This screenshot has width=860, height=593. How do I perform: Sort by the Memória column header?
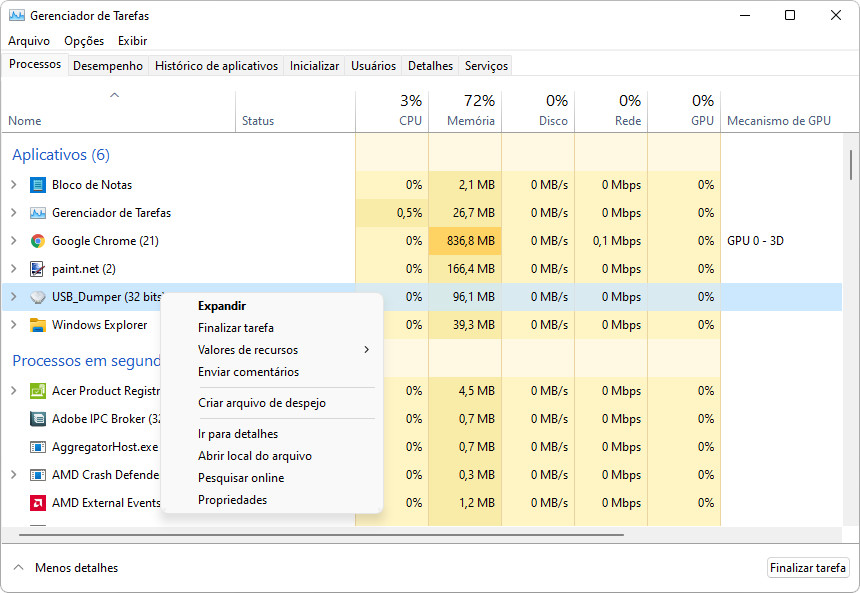coord(465,112)
